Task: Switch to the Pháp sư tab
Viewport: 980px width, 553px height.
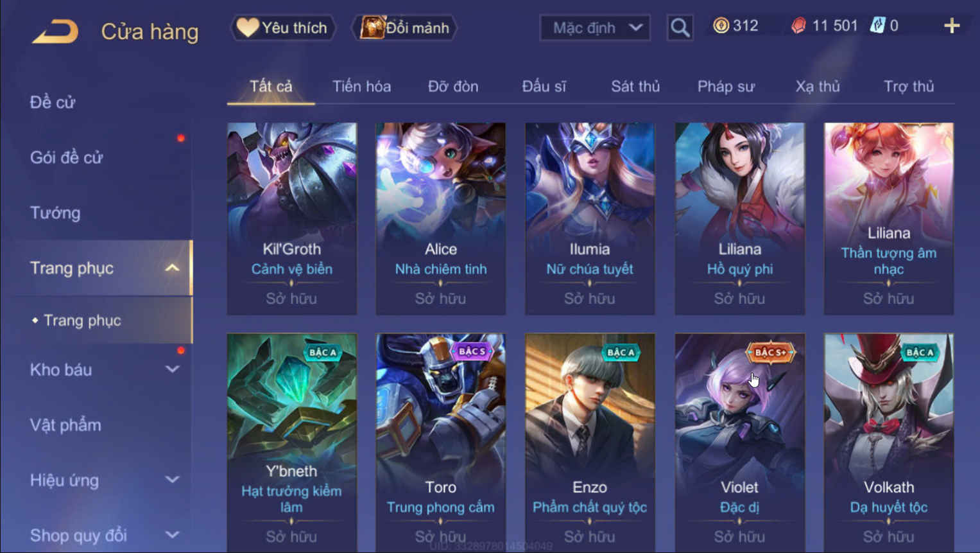Action: 726,86
